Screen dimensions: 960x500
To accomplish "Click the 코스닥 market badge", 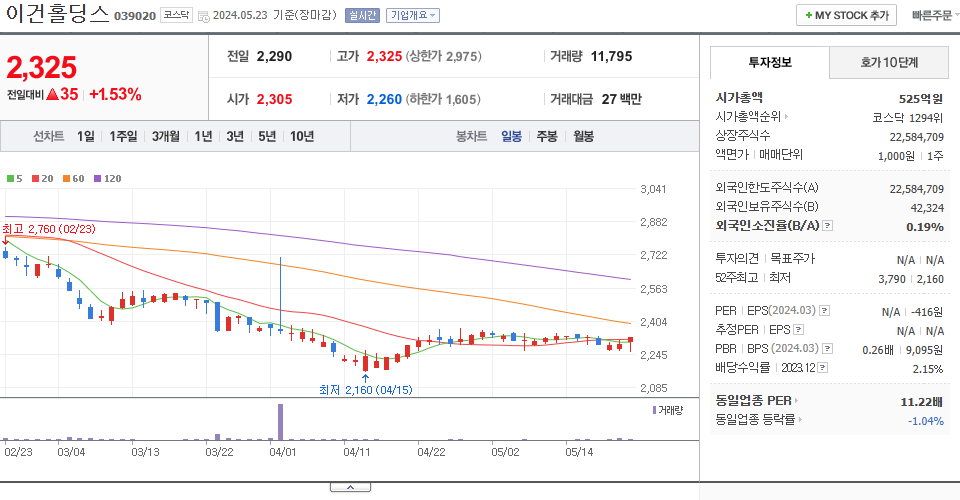I will tap(176, 15).
